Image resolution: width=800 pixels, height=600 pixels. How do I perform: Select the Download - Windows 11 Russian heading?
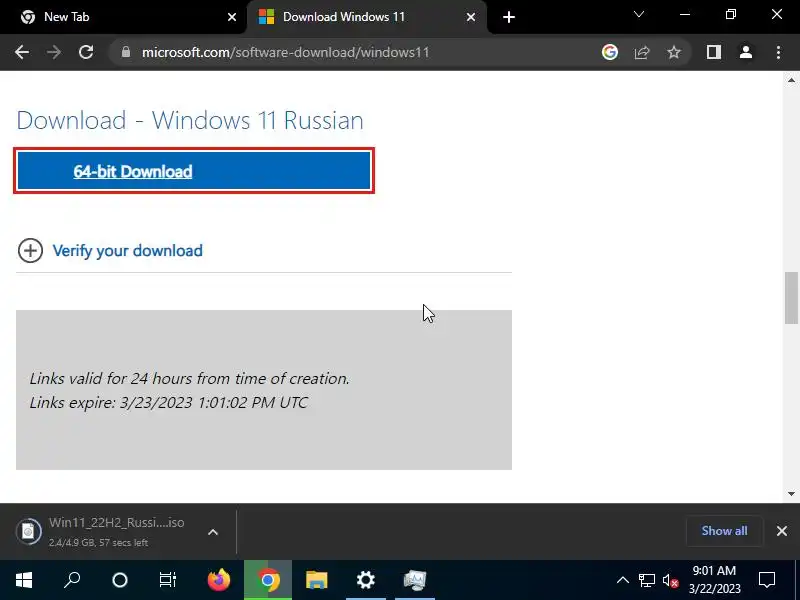(x=190, y=120)
